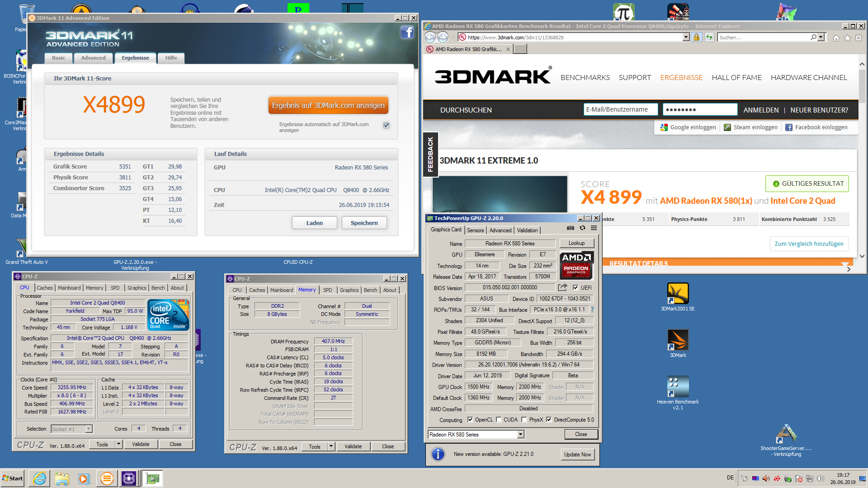This screenshot has height=488, width=868.
Task: Click the E-Mail/Benutzername input field
Action: [622, 110]
